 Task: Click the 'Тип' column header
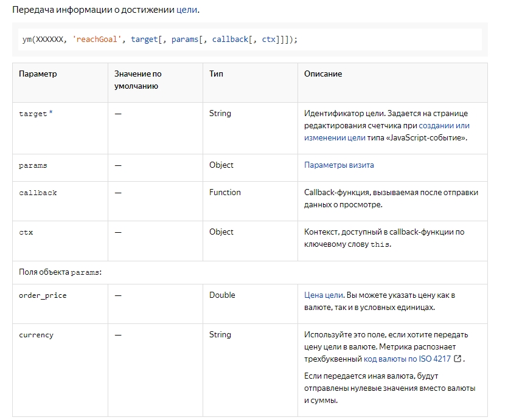pos(216,74)
